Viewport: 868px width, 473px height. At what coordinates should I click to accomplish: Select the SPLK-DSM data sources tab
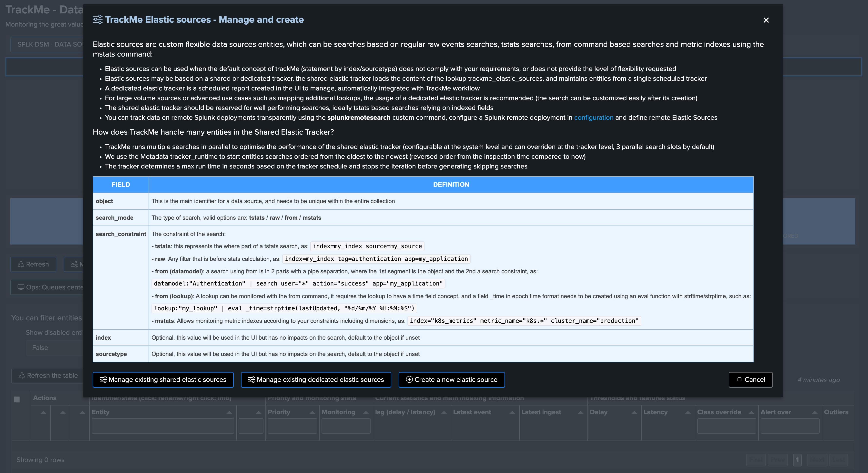[x=47, y=44]
